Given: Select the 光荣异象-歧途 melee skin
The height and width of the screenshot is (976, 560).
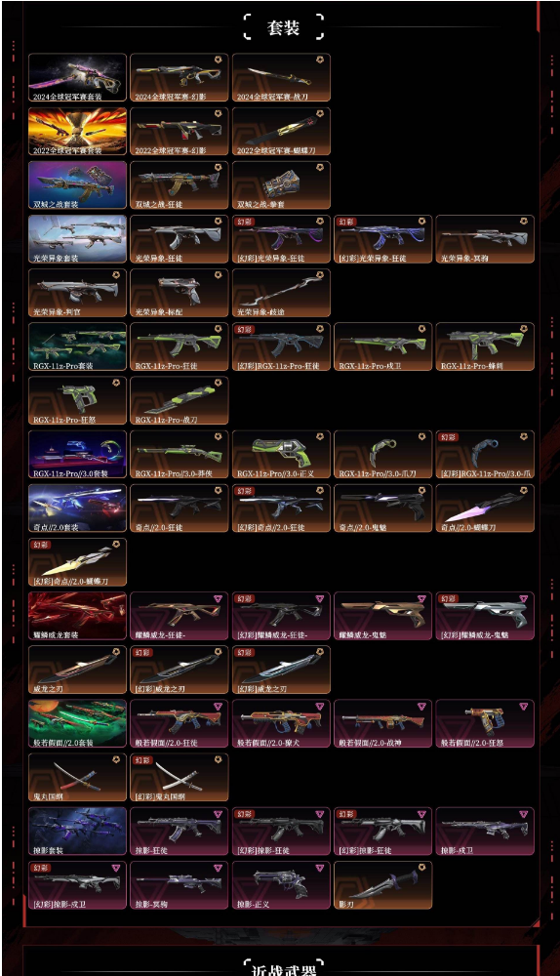Looking at the screenshot, I should (x=281, y=293).
